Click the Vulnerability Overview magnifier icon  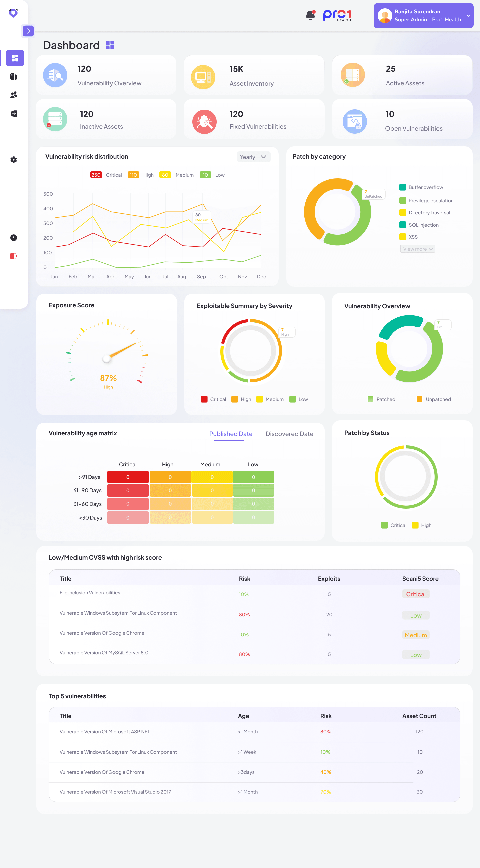coord(55,75)
